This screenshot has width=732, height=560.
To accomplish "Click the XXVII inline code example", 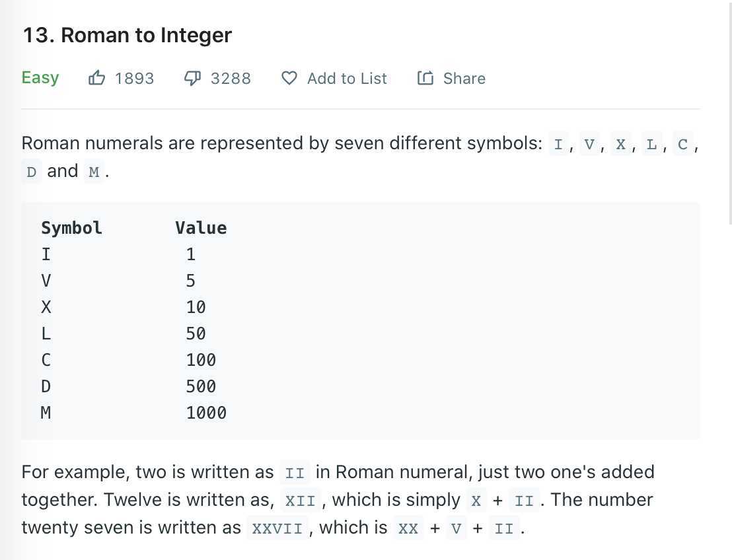I will point(277,528).
